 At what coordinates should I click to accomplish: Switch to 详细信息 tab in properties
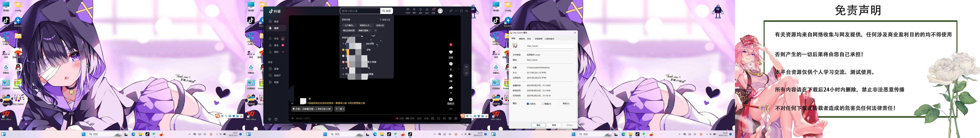tap(538, 39)
